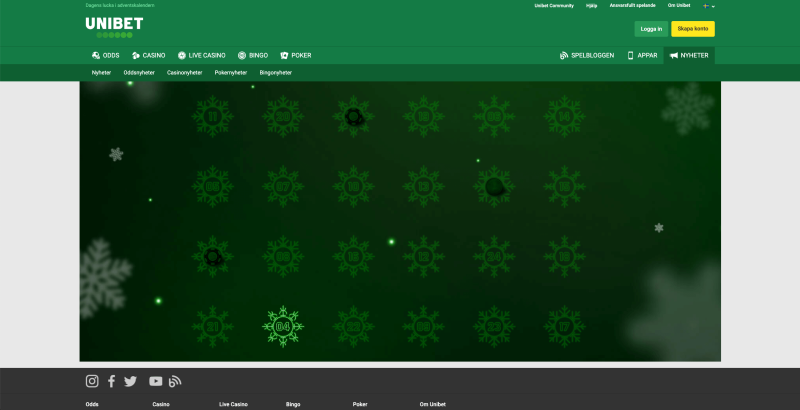800x410 pixels.
Task: Click the Unibet logo
Action: (x=114, y=28)
